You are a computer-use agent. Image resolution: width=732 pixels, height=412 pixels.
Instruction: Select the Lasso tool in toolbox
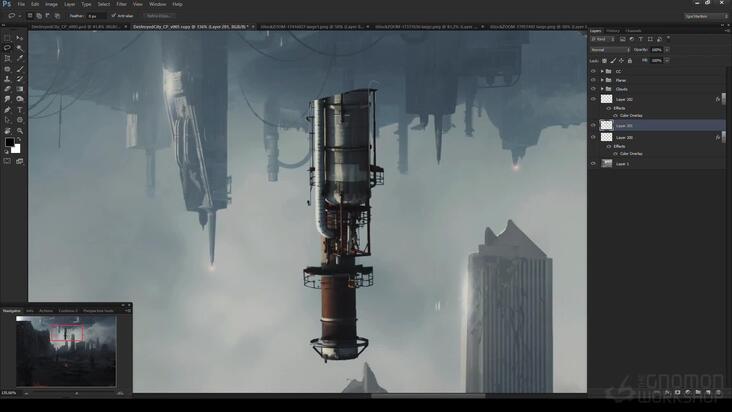(x=7, y=48)
